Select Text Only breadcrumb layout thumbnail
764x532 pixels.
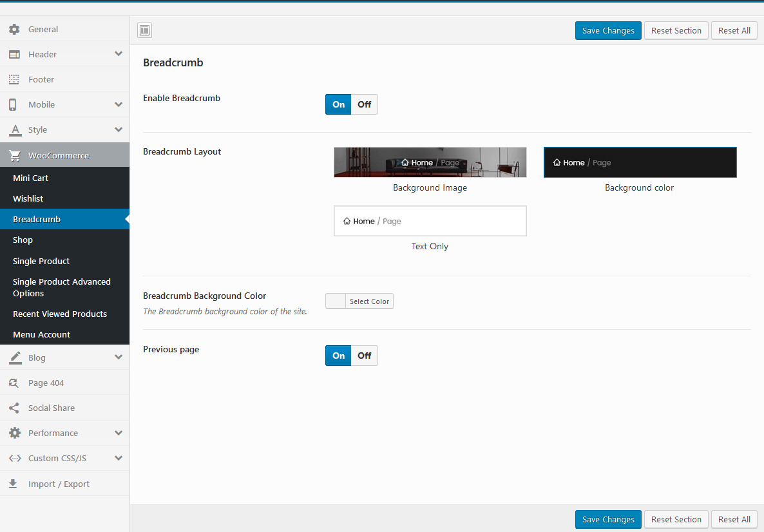click(x=430, y=221)
